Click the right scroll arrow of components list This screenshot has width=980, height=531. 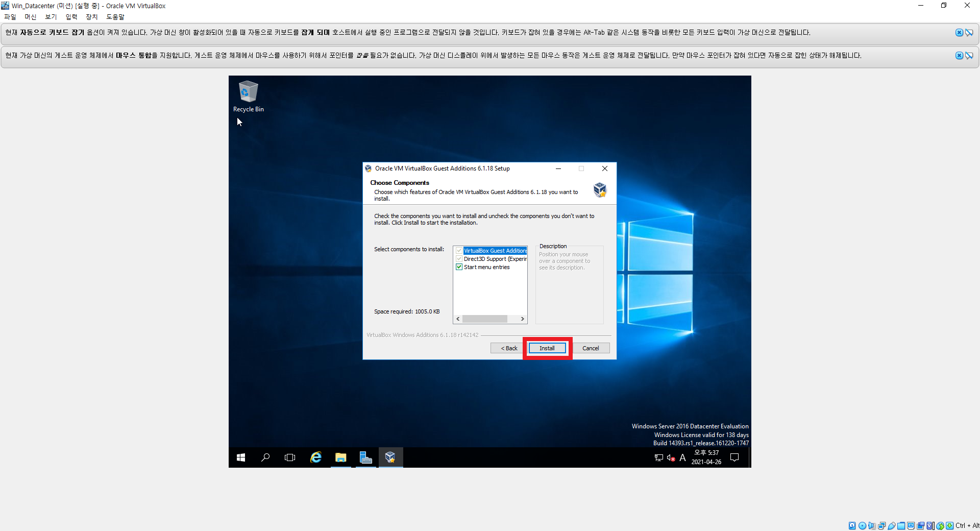(523, 319)
